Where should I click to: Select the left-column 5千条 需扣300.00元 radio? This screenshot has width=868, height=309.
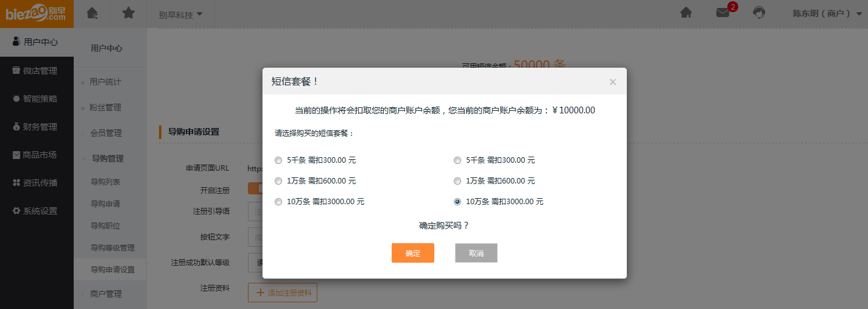(x=278, y=160)
